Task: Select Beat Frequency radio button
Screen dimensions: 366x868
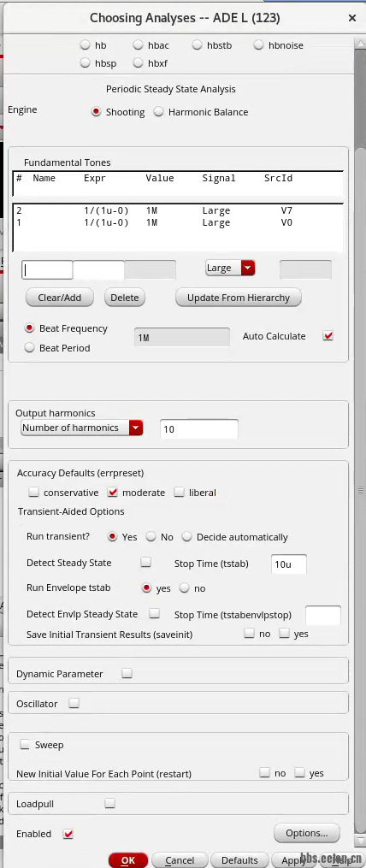Action: tap(29, 328)
